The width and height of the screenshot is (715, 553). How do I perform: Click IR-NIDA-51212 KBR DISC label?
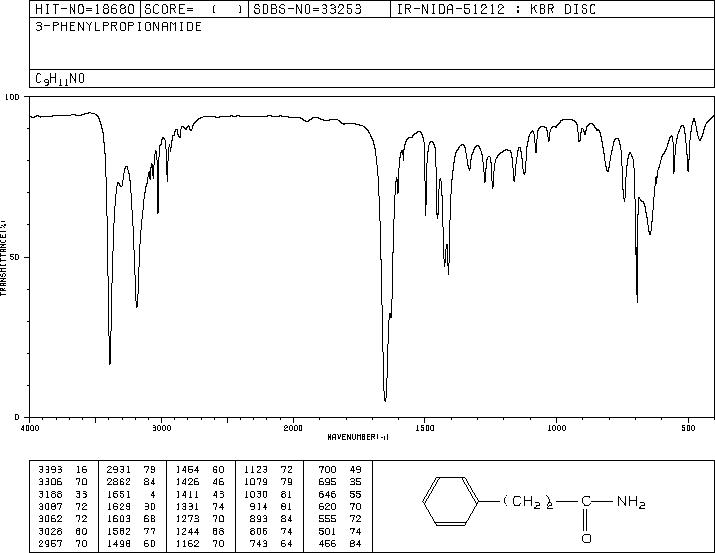[x=497, y=9]
